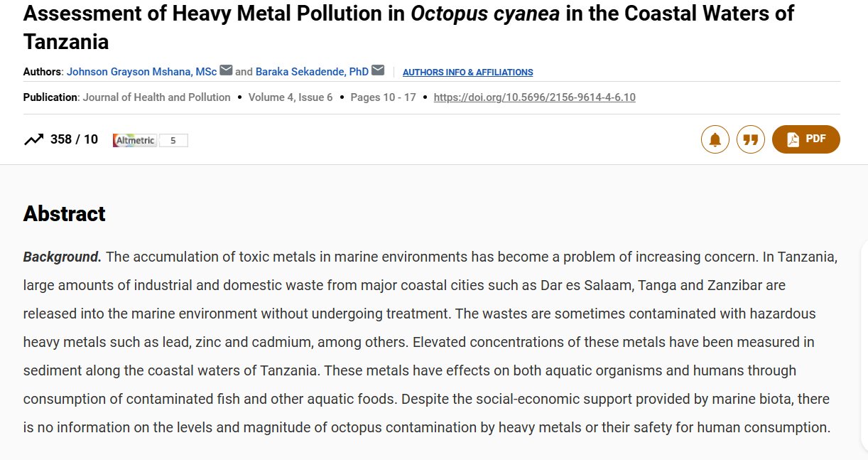
Task: Click the bold Background label in the abstract
Action: coord(62,257)
